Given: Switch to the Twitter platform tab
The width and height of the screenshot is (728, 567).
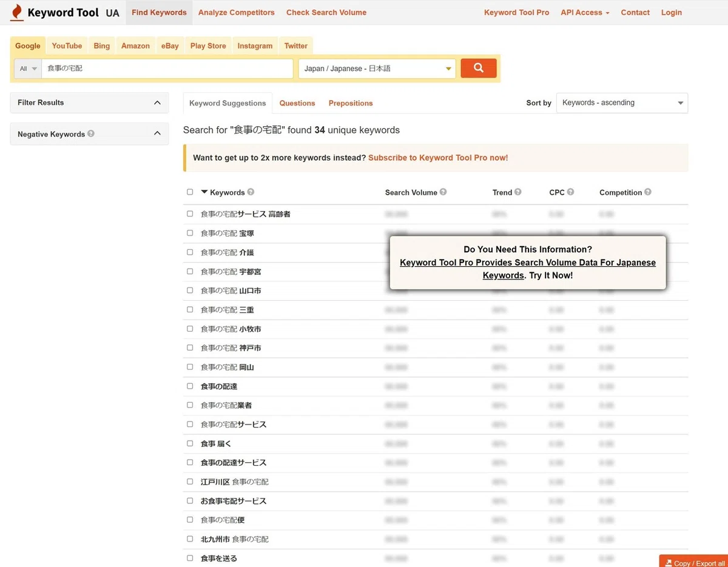Looking at the screenshot, I should 296,45.
